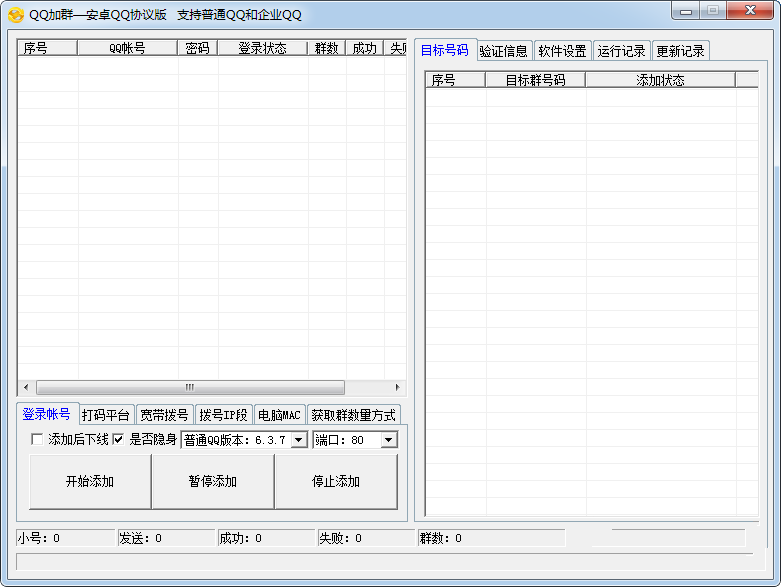Click the 暂停添加 button
The height and width of the screenshot is (587, 781).
pos(213,481)
